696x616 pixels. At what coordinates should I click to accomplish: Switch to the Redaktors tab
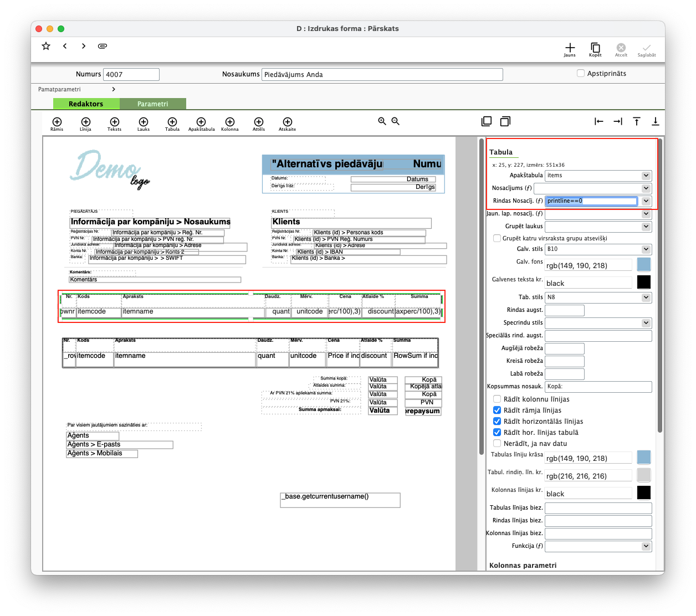click(86, 104)
